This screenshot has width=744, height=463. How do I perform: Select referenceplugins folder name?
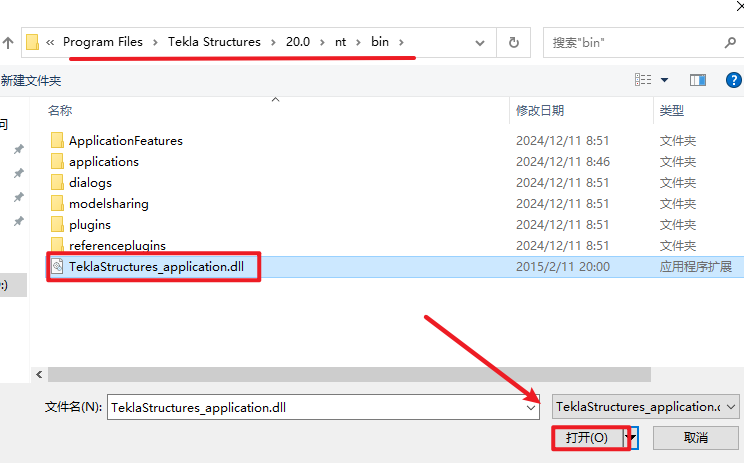(x=117, y=245)
